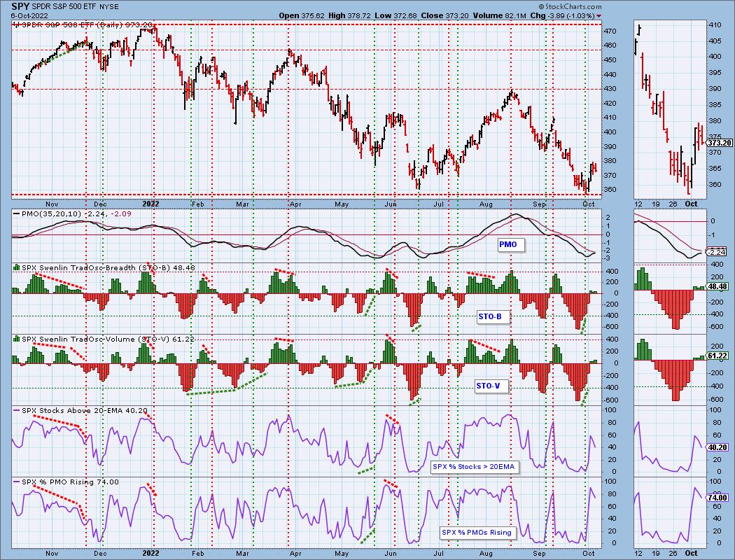Click the red down arrow beside Chg
The width and height of the screenshot is (735, 560).
click(598, 16)
